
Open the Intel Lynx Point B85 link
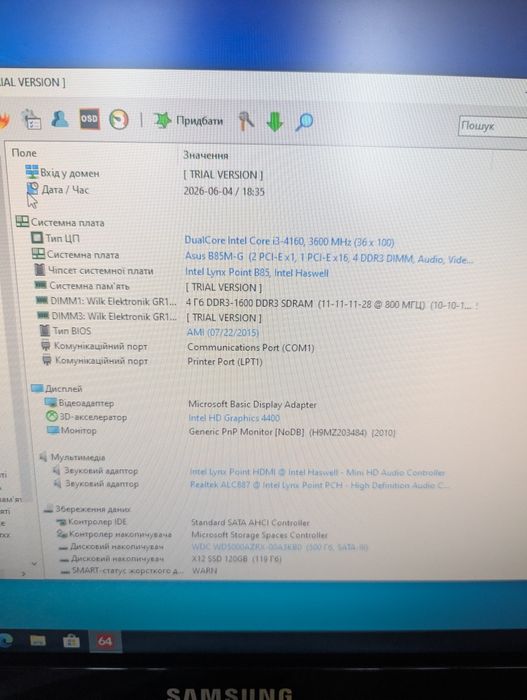[x=257, y=272]
